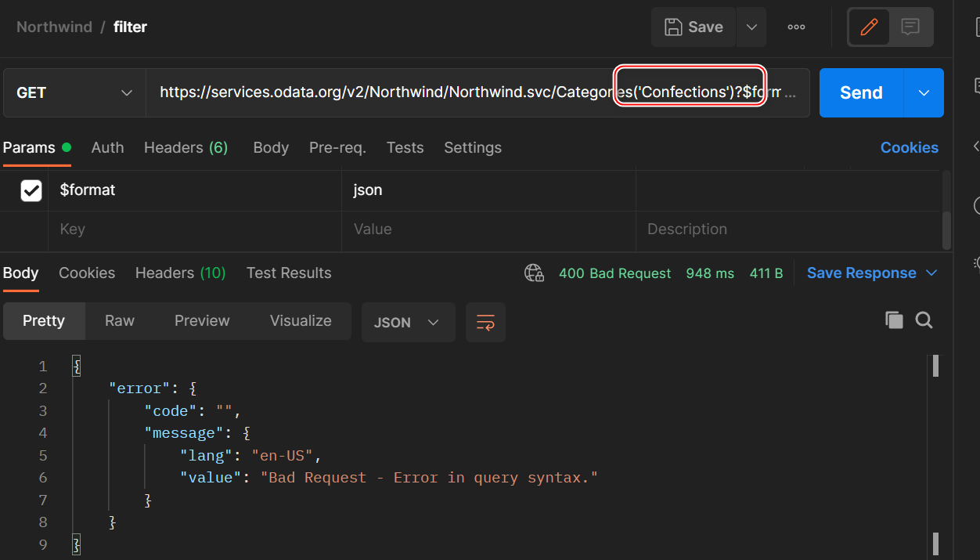
Task: Search the response with the magnifier icon
Action: click(x=924, y=320)
